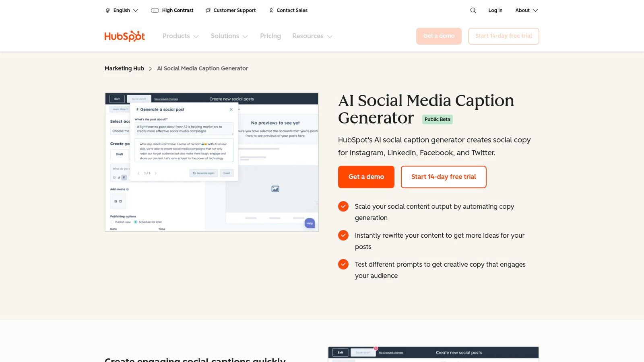Click the Public Beta badge
The image size is (644, 362).
(438, 119)
